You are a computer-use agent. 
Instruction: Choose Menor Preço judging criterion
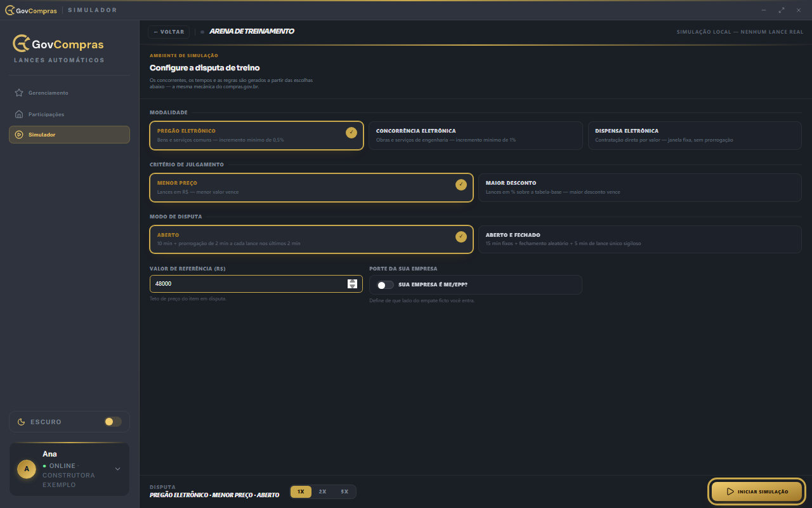tap(311, 187)
